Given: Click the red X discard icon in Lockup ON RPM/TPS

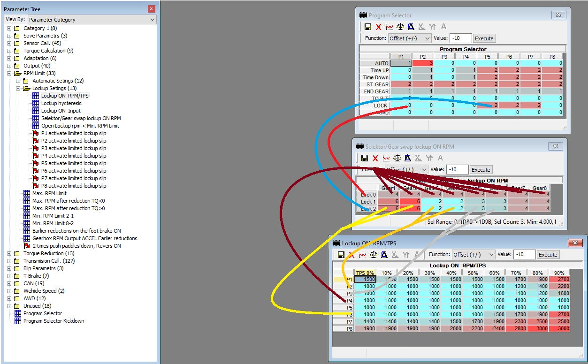Looking at the screenshot, I should 351,254.
